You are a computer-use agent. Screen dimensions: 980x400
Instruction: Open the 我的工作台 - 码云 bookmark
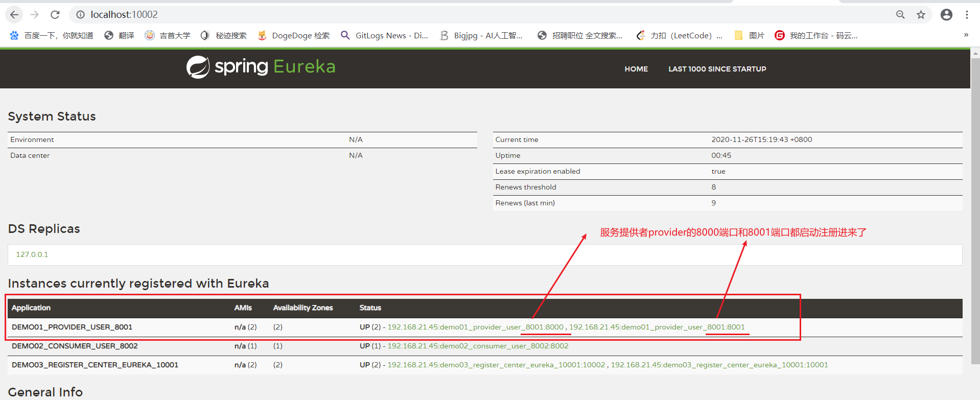pyautogui.click(x=816, y=35)
